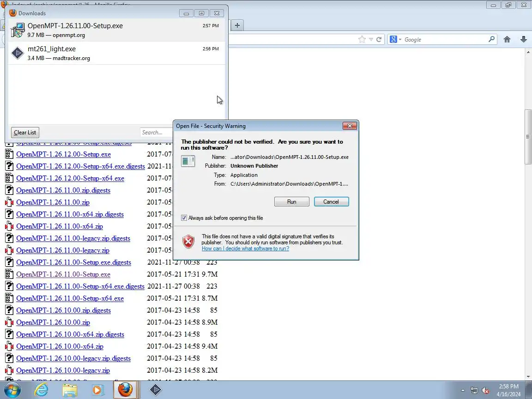Click Run in the Security Warning dialog
The image size is (532, 399).
pyautogui.click(x=291, y=201)
